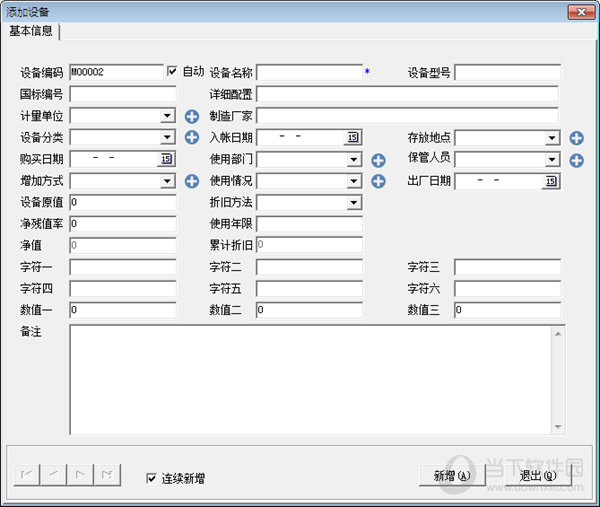Toggle the 连续新增 checkbox
Viewport: 600px width, 507px height.
click(152, 478)
